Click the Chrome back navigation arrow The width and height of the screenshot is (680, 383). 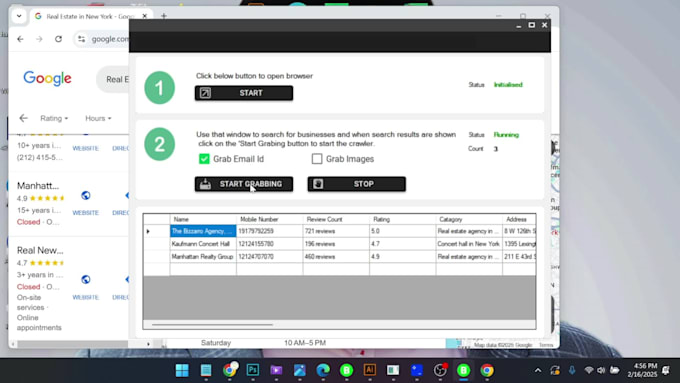pyautogui.click(x=20, y=39)
